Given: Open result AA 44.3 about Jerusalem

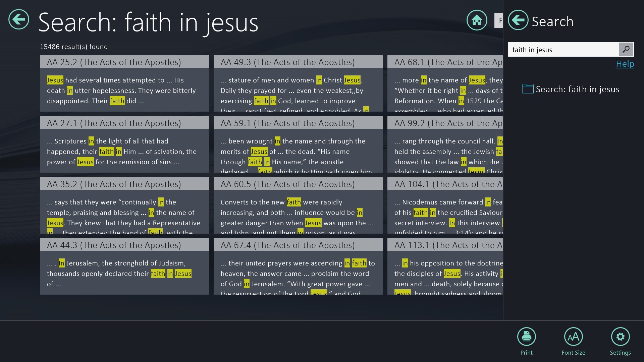Looking at the screenshot, I should pos(124,266).
